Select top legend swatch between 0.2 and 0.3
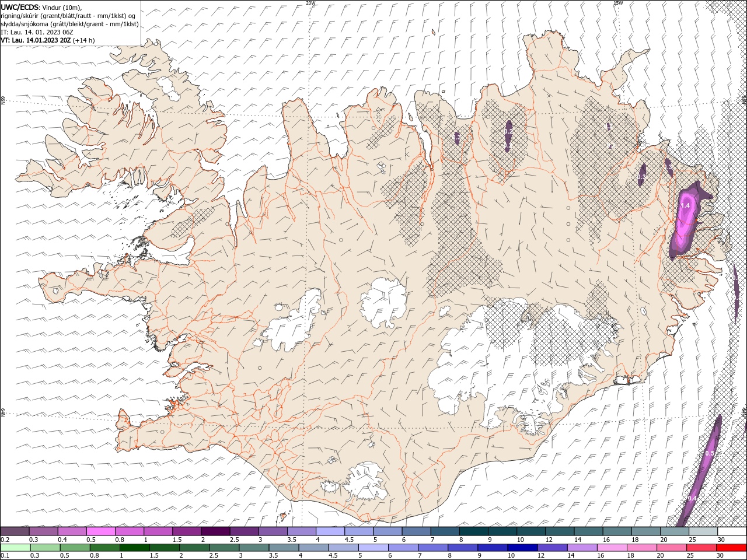 (x=15, y=531)
